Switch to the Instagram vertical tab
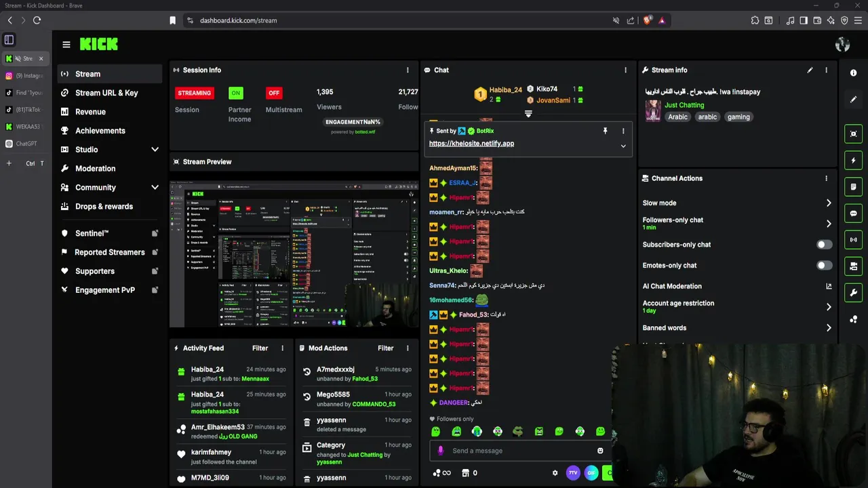 click(x=26, y=75)
